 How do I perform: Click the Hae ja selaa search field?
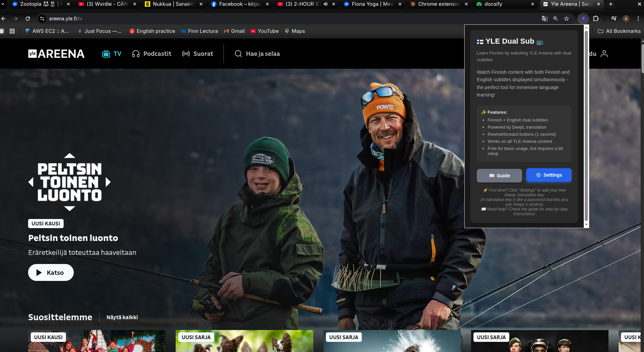click(x=258, y=54)
